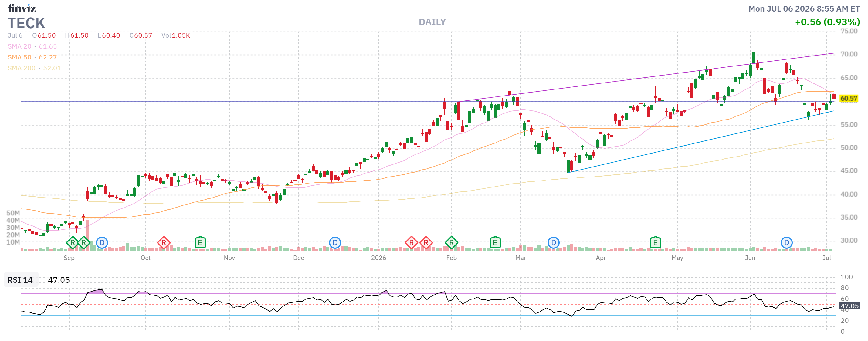Image resolution: width=868 pixels, height=341 pixels.
Task: Click the blue D dividend marker in March
Action: (x=553, y=243)
